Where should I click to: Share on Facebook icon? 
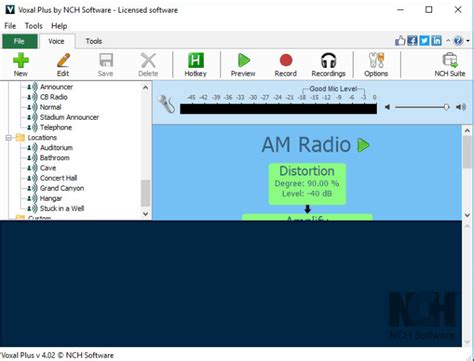click(x=412, y=41)
